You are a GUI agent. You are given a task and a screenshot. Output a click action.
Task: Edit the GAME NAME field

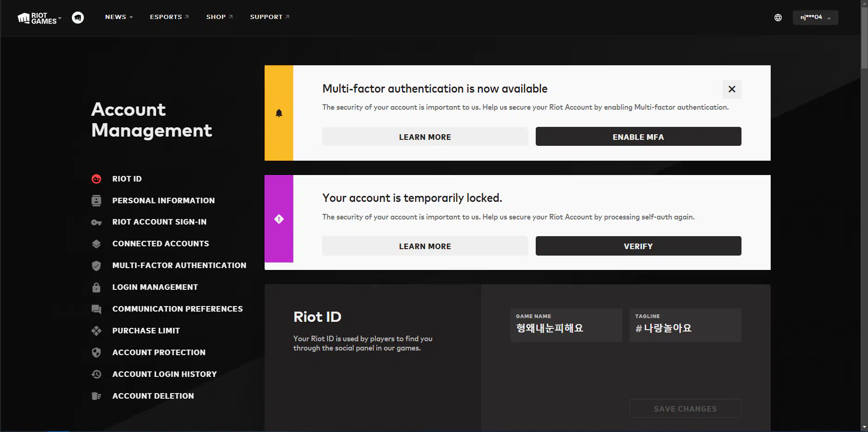(566, 325)
